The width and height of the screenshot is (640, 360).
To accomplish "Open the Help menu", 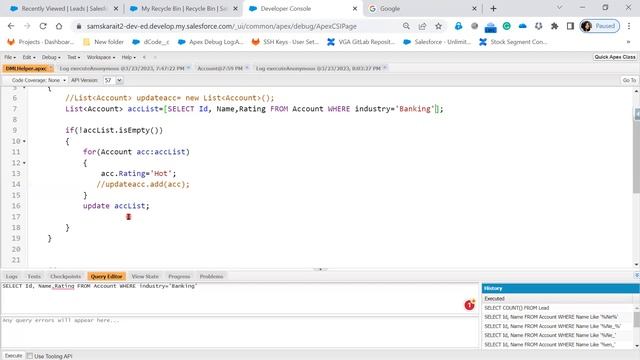I will click(128, 57).
